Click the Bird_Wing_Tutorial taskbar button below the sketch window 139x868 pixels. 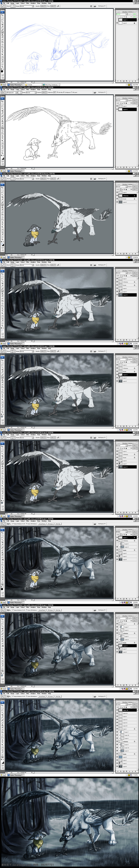[52, 85]
